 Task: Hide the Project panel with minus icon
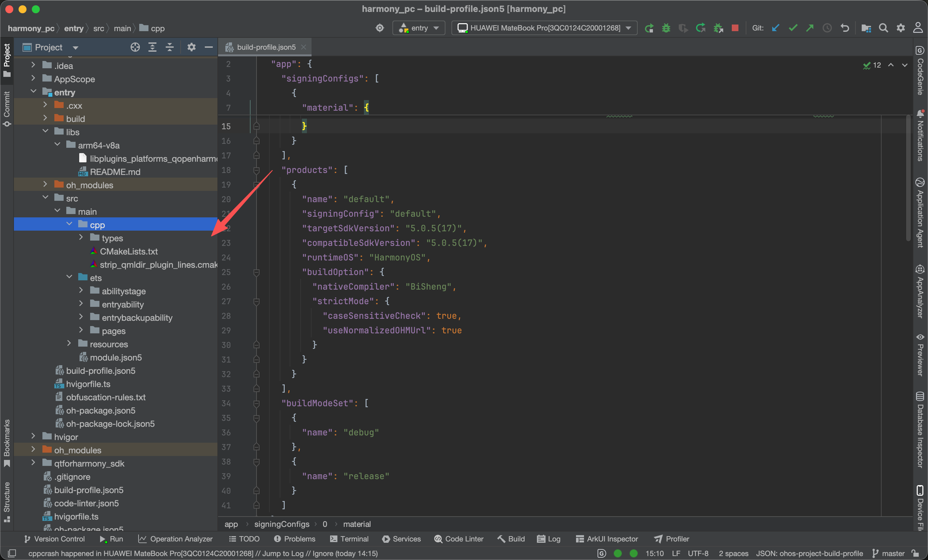[x=209, y=47]
